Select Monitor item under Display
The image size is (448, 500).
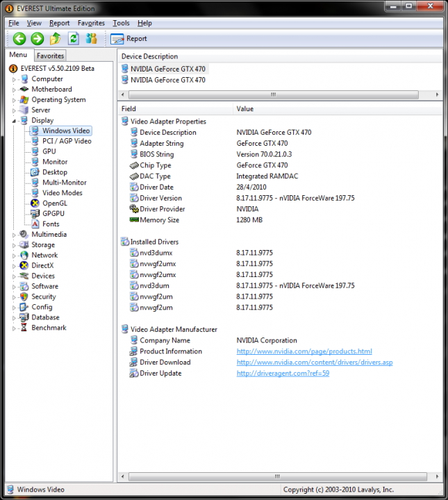[55, 162]
